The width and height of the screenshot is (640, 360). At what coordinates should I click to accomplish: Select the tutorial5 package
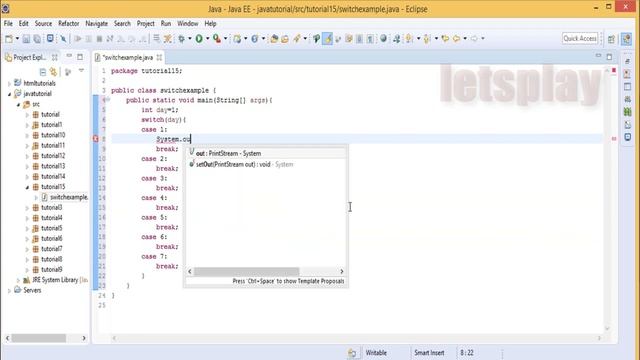[47, 228]
